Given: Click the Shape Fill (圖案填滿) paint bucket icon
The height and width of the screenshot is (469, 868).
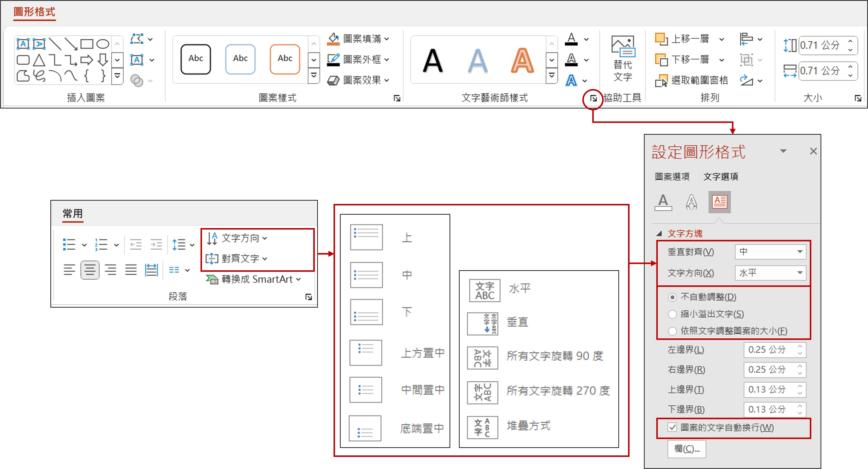Looking at the screenshot, I should [333, 39].
